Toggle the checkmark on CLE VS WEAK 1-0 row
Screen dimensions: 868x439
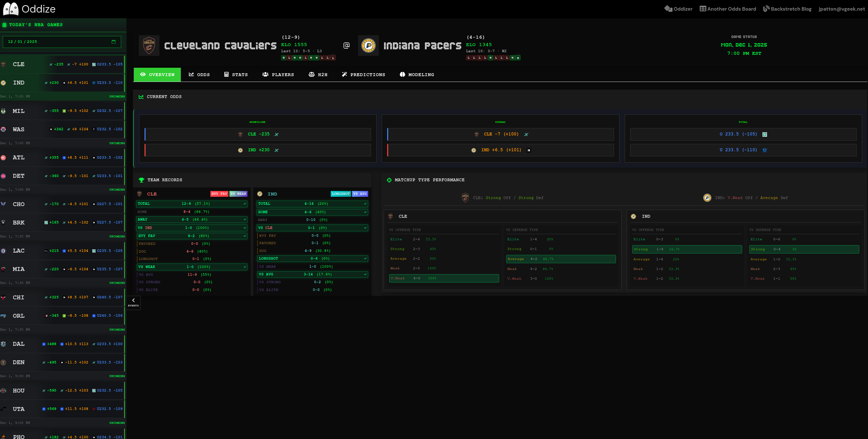click(245, 267)
